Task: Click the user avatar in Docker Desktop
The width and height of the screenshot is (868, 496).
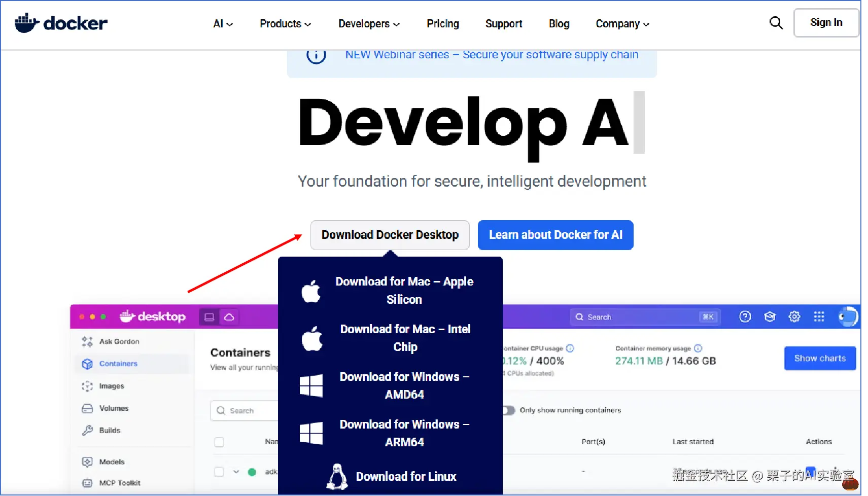Action: [848, 317]
